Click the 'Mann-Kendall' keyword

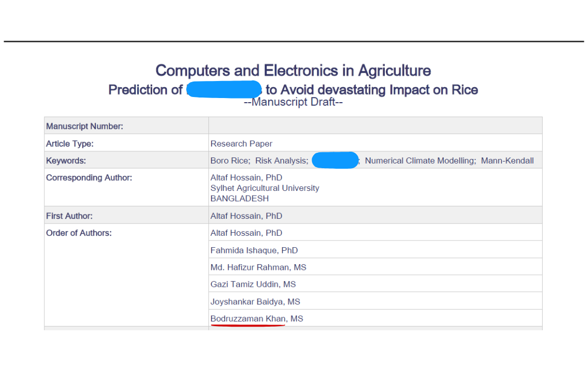(507, 160)
